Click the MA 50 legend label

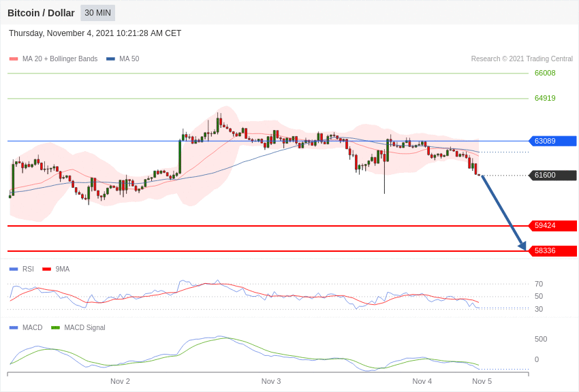[x=129, y=59]
